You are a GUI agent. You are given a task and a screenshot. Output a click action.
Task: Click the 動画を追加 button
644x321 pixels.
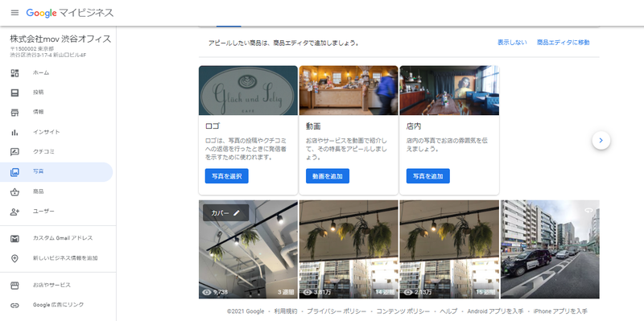click(x=328, y=176)
